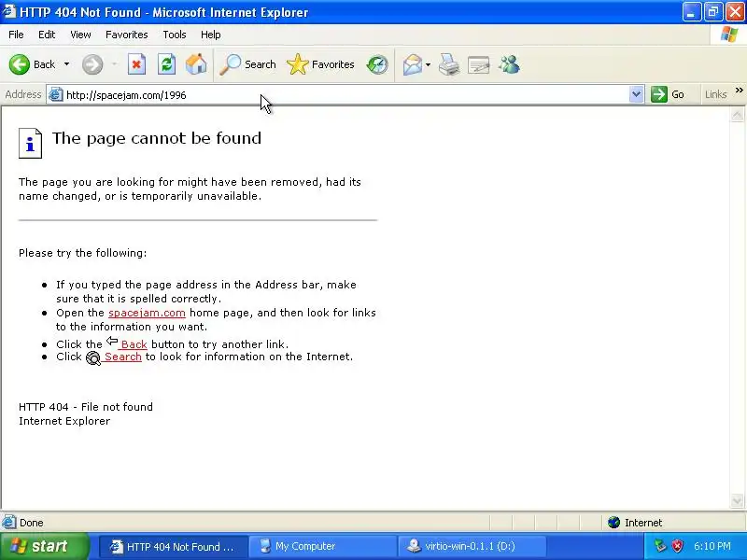Open the Tools menu

point(175,35)
